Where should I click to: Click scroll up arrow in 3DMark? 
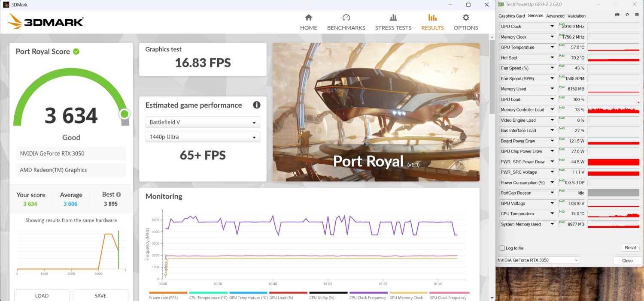492,37
